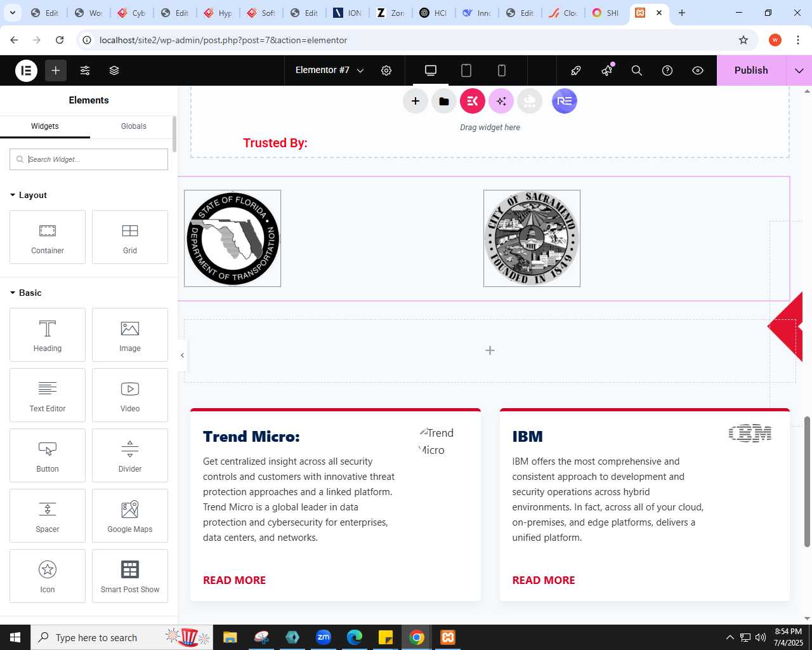Add new section with canvas plus button
812x650 pixels.
point(416,101)
